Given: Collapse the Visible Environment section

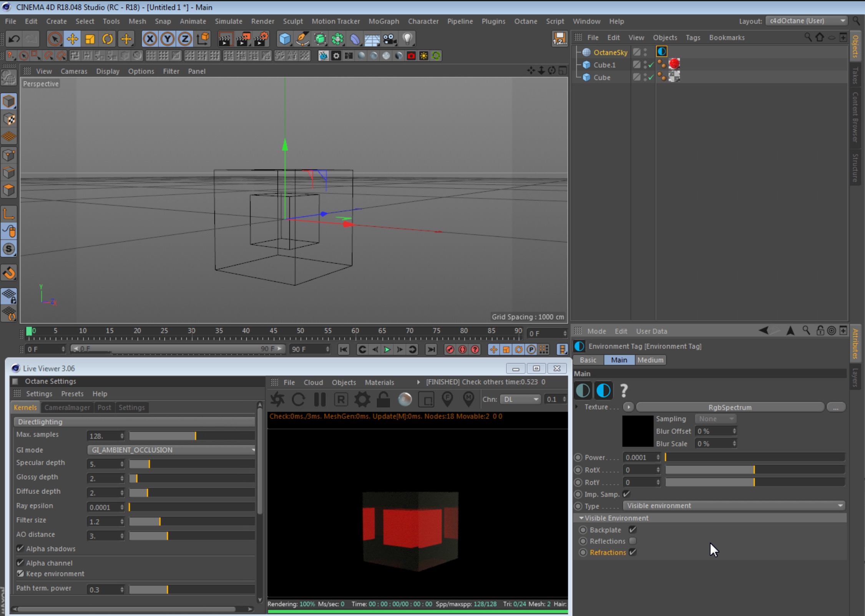Looking at the screenshot, I should pyautogui.click(x=581, y=518).
